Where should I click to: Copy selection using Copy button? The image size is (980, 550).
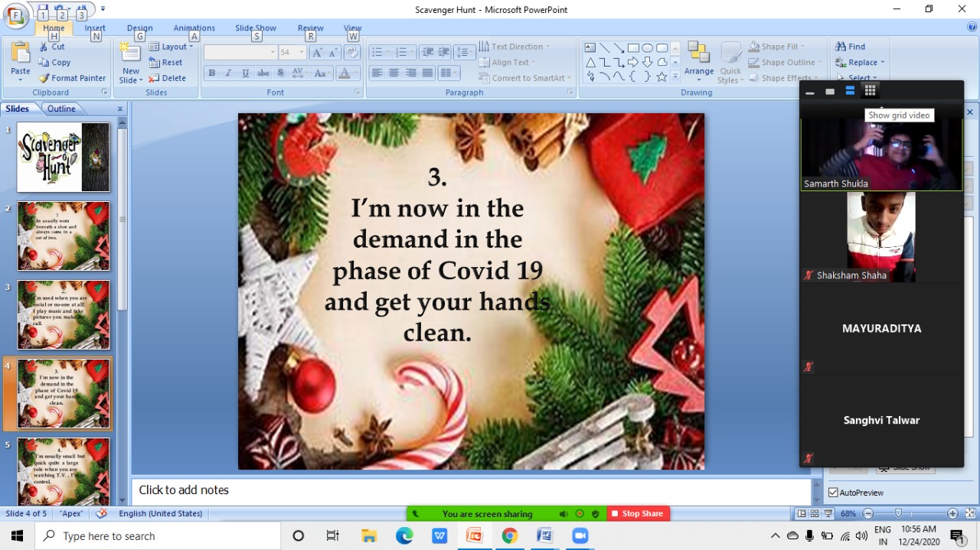(x=55, y=63)
